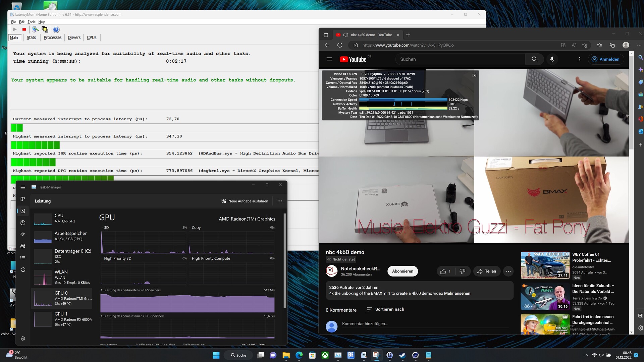Open Edge sidebar search icon
644x362 pixels.
[x=640, y=58]
